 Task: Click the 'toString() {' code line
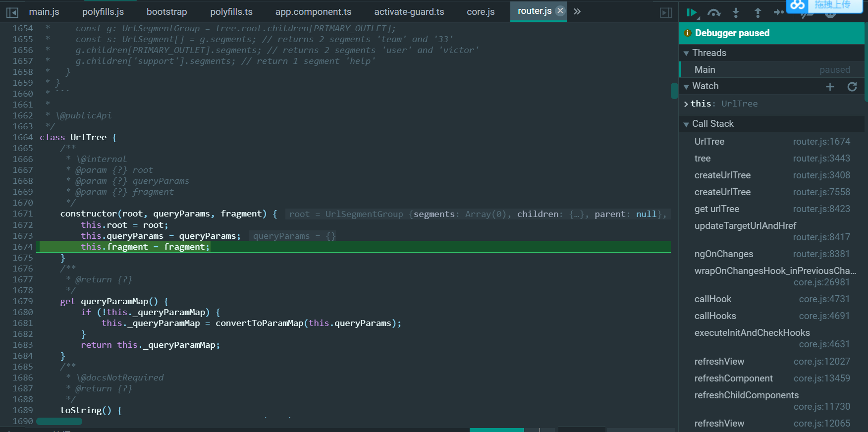click(x=91, y=410)
